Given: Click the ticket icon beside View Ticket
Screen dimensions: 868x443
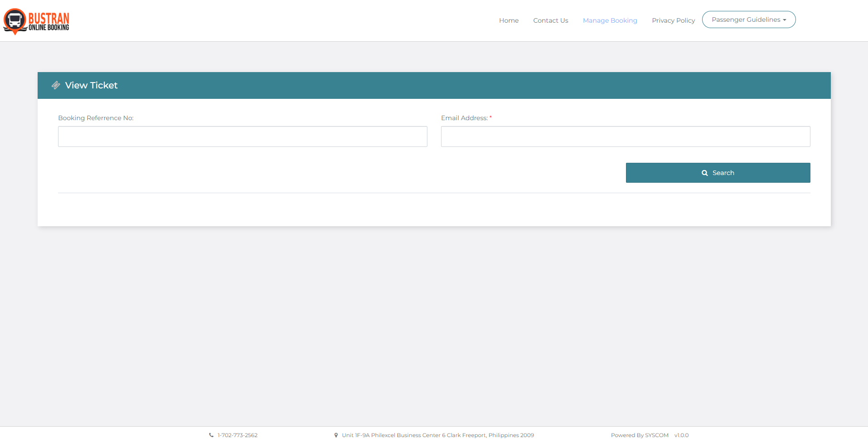Looking at the screenshot, I should pos(56,85).
